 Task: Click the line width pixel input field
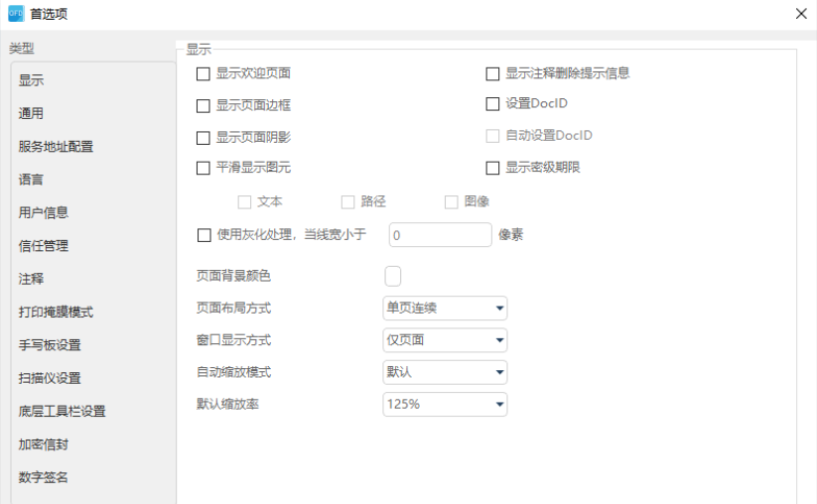[x=441, y=235]
